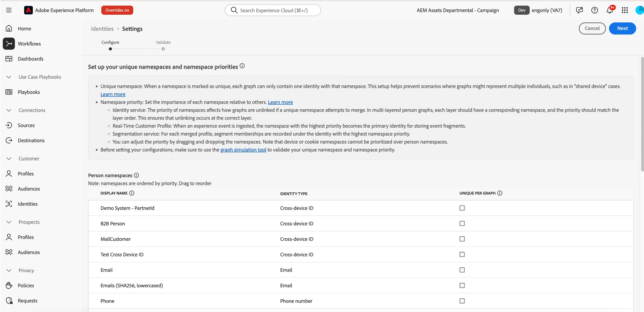Check unique per graph for Email

462,270
